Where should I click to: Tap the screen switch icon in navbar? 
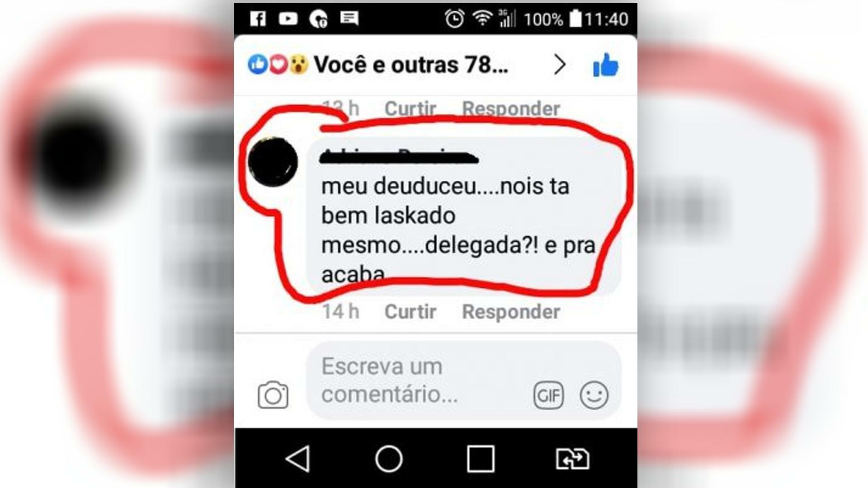click(572, 459)
